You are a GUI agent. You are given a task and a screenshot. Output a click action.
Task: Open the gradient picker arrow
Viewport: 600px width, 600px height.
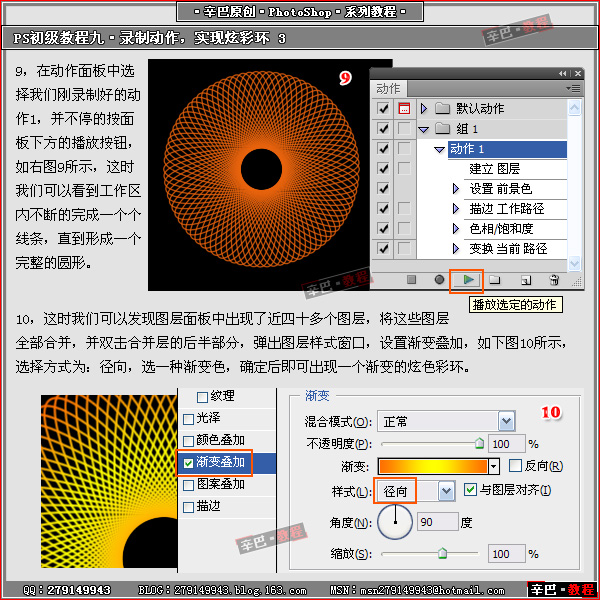point(494,466)
